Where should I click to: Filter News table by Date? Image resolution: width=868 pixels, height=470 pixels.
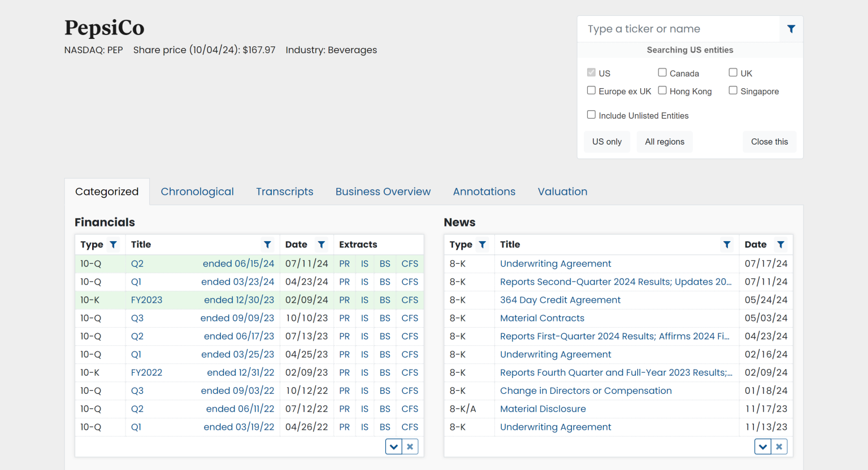[x=780, y=245]
